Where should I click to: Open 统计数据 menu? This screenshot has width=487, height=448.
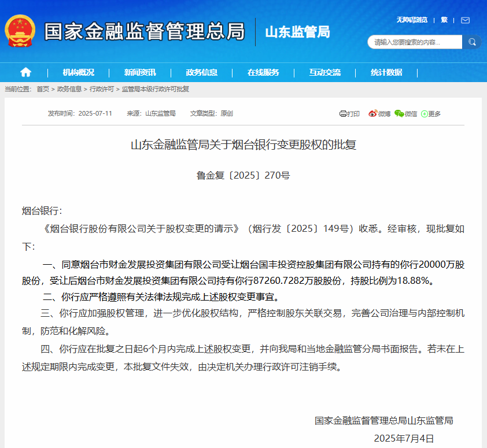(386, 72)
